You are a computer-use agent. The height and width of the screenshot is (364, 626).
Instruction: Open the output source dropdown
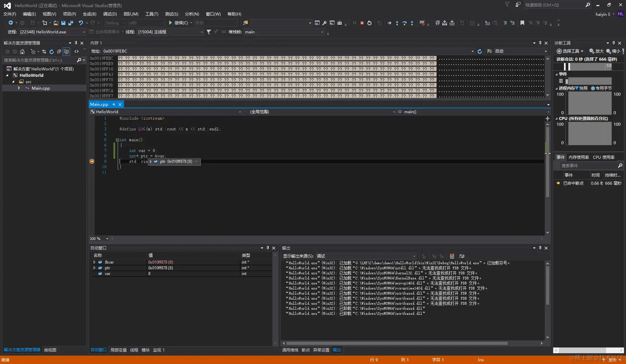click(x=366, y=256)
